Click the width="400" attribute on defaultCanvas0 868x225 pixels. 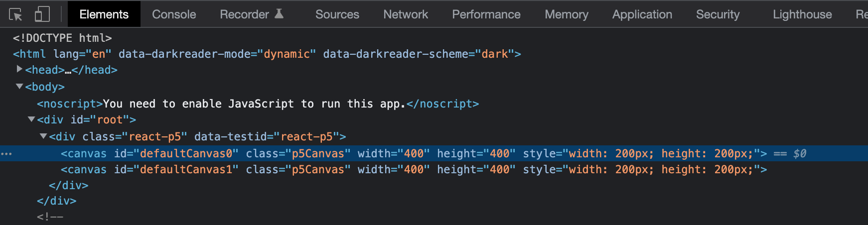tap(394, 153)
